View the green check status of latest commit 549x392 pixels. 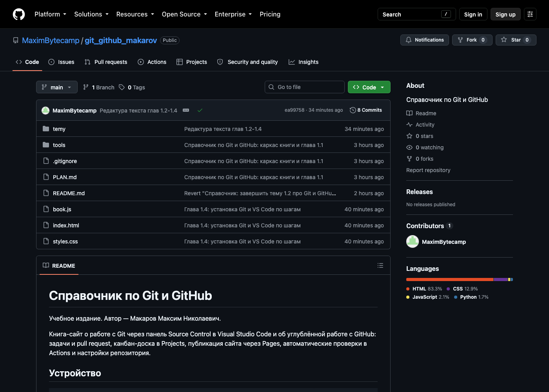click(x=200, y=111)
